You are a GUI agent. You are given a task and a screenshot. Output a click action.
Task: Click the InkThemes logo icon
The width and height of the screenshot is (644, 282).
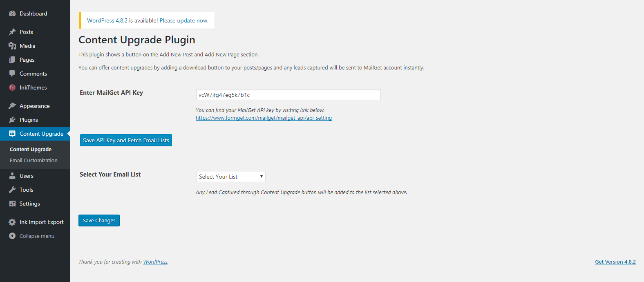click(12, 87)
